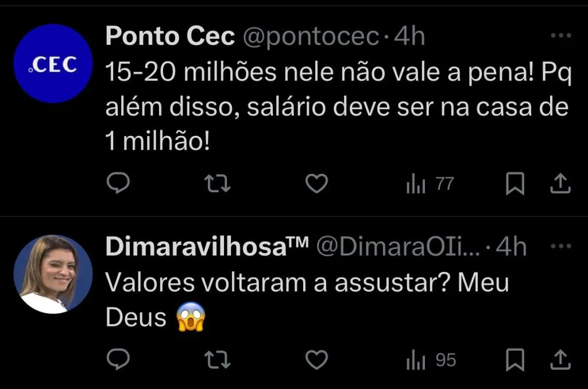Viewport: 588px width, 389px height.
Task: Reply to Ponto Cec's tweet
Action: pos(119,184)
